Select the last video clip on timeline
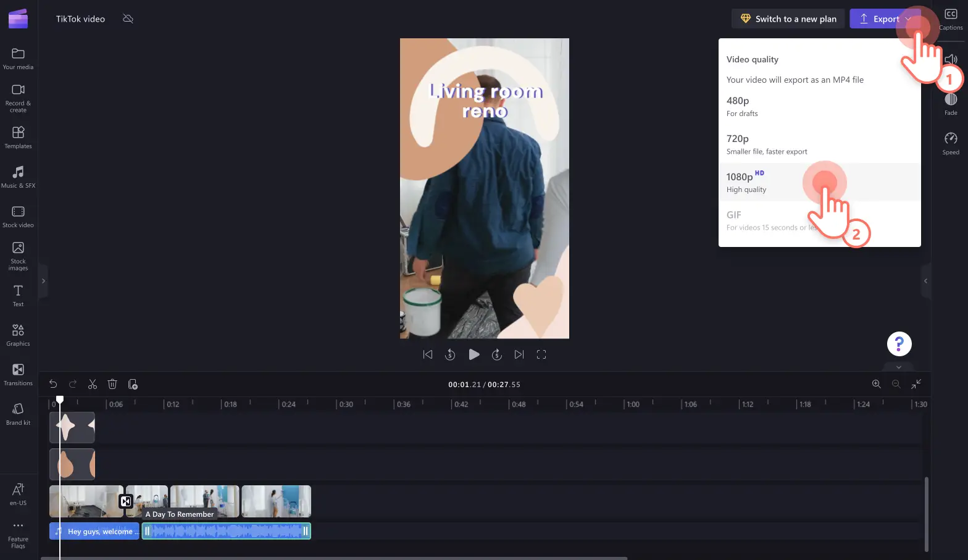968x560 pixels. [276, 501]
